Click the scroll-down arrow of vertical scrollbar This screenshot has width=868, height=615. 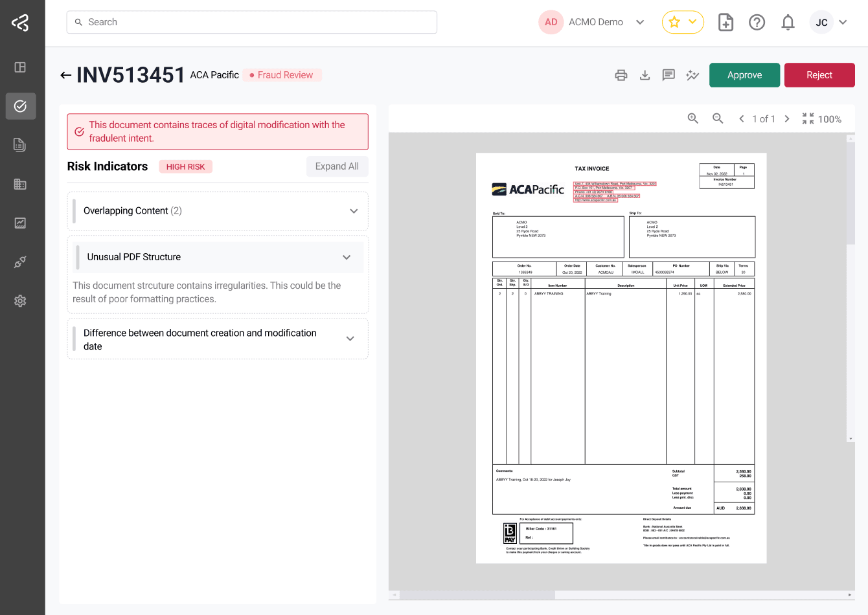click(851, 439)
